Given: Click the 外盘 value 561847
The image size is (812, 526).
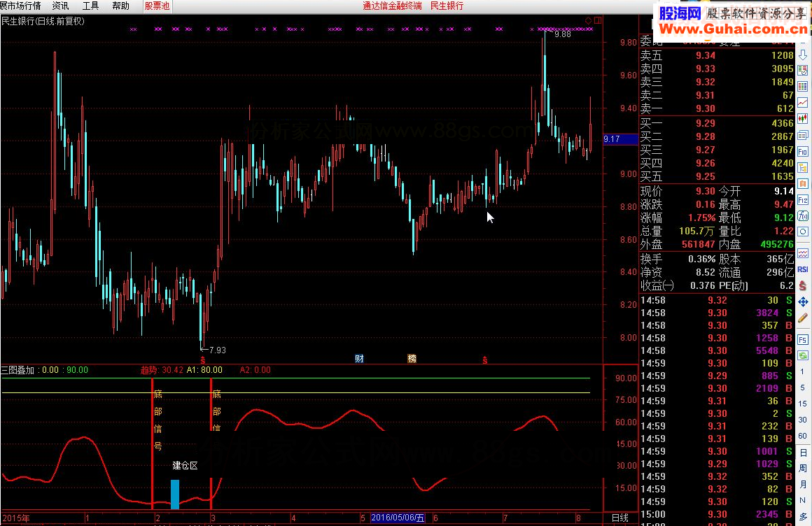Looking at the screenshot, I should (x=698, y=244).
